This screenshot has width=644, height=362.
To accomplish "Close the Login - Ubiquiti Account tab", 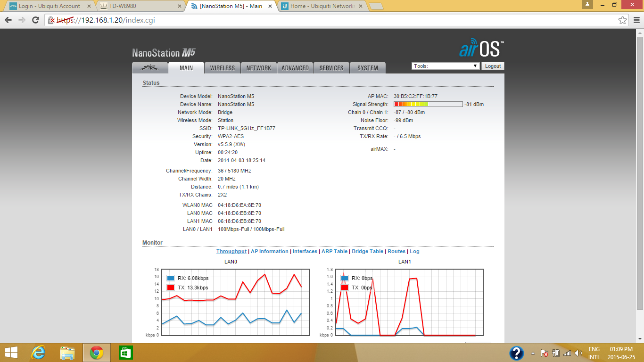I will [89, 7].
